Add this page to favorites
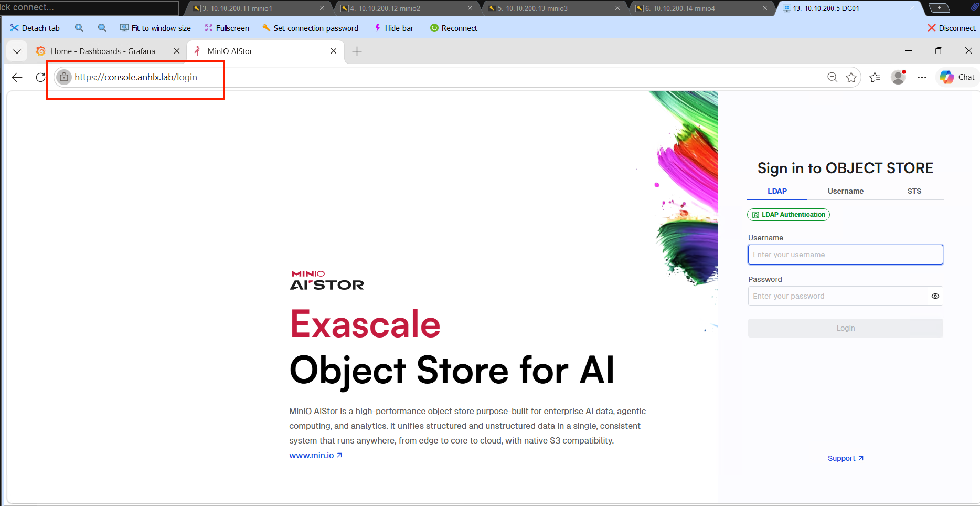 coord(851,78)
